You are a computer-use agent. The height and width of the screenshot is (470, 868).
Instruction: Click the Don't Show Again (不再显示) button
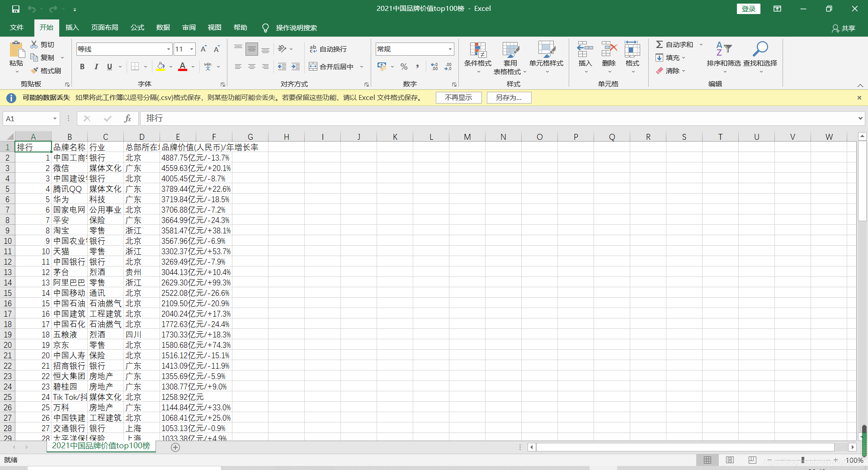[458, 98]
